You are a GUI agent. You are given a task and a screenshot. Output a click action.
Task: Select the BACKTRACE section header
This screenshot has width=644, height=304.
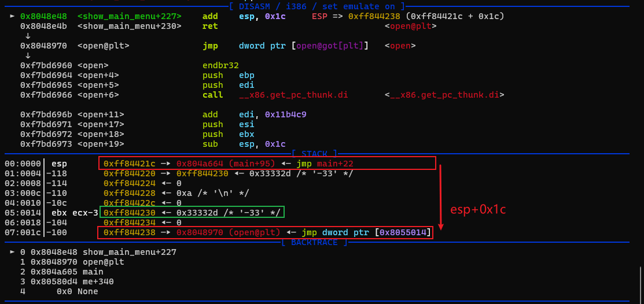[314, 242]
